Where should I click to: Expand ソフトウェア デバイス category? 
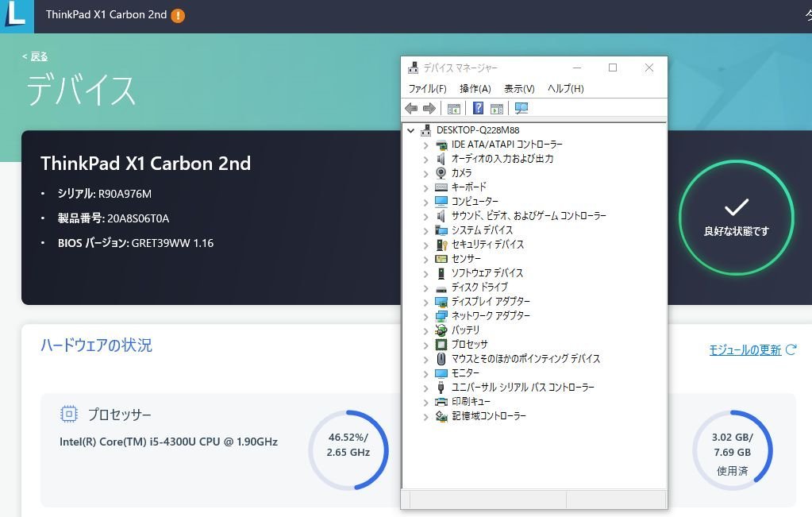tap(425, 274)
